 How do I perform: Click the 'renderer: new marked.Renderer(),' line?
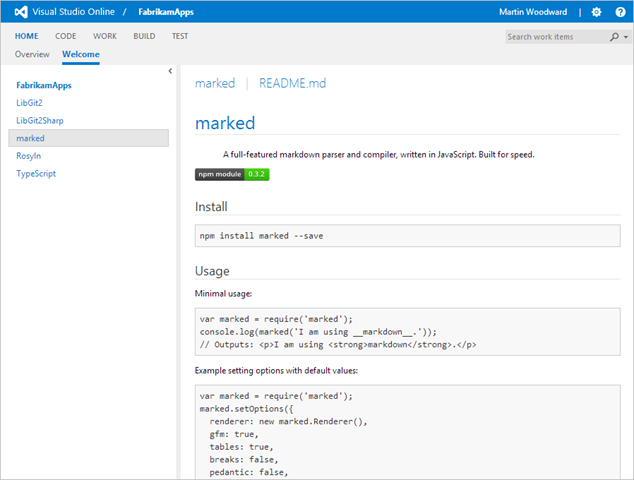coord(288,421)
